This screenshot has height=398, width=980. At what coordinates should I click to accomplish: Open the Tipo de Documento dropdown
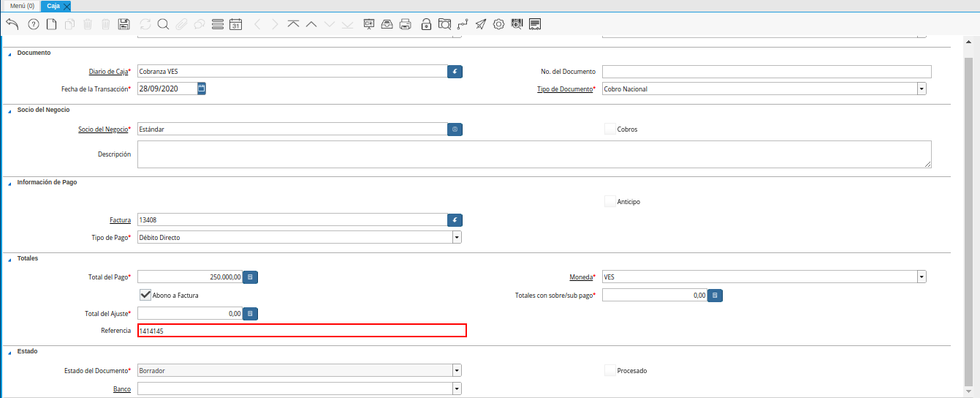(x=922, y=89)
